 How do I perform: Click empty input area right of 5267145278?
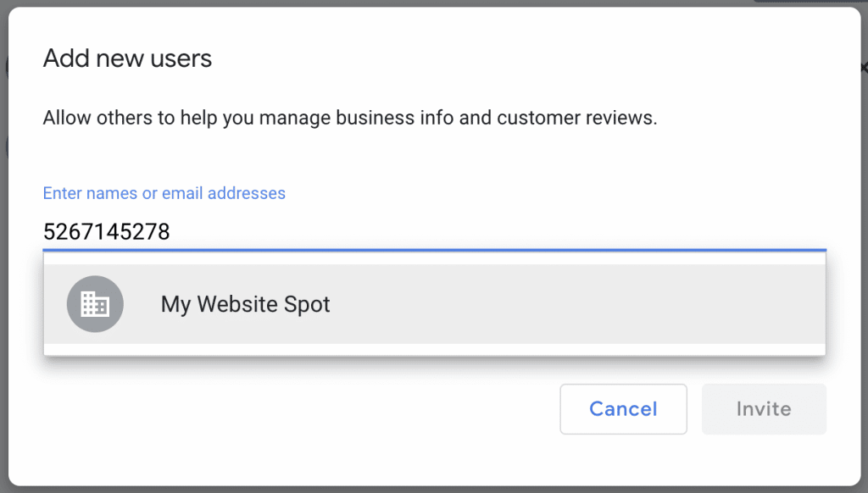click(x=498, y=231)
